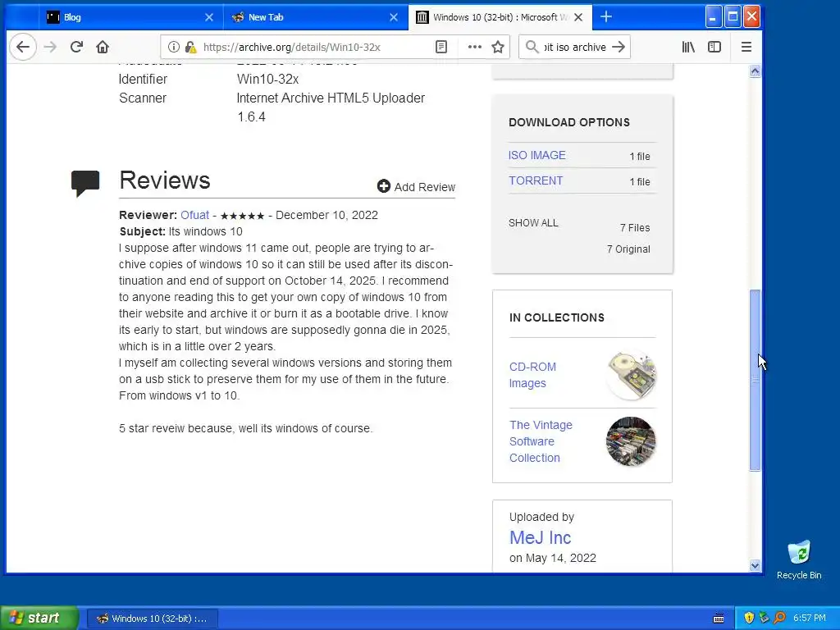
Task: Expand SHOW ALL download files
Action: pos(533,223)
